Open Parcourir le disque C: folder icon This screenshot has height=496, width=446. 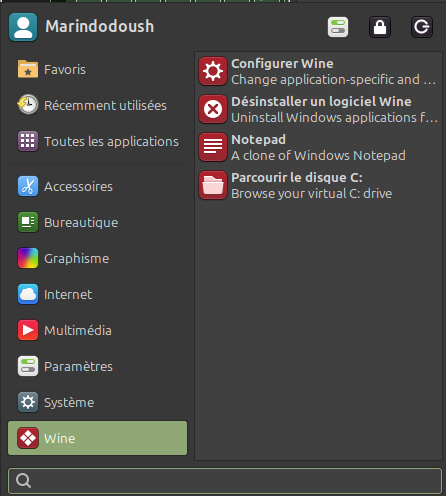[x=213, y=185]
